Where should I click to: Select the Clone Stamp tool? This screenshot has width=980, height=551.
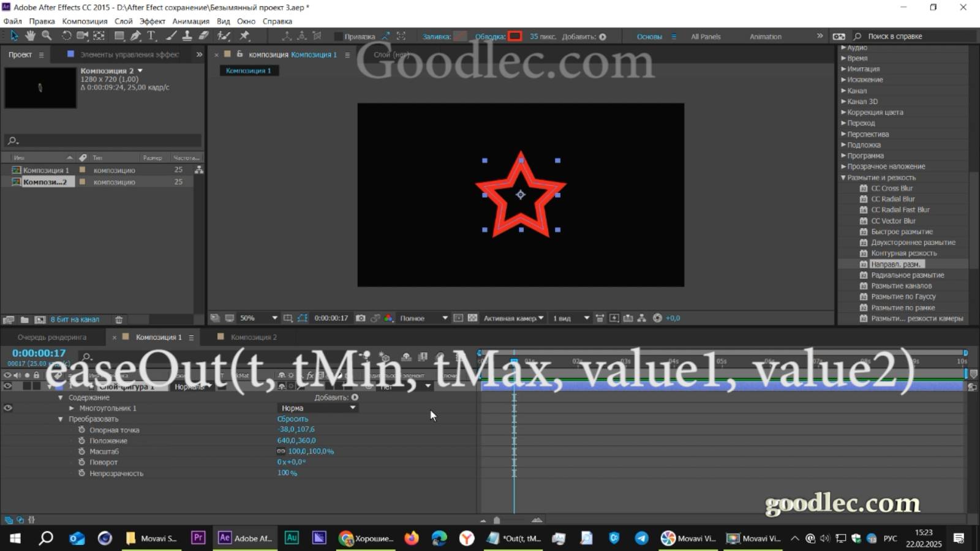click(187, 36)
